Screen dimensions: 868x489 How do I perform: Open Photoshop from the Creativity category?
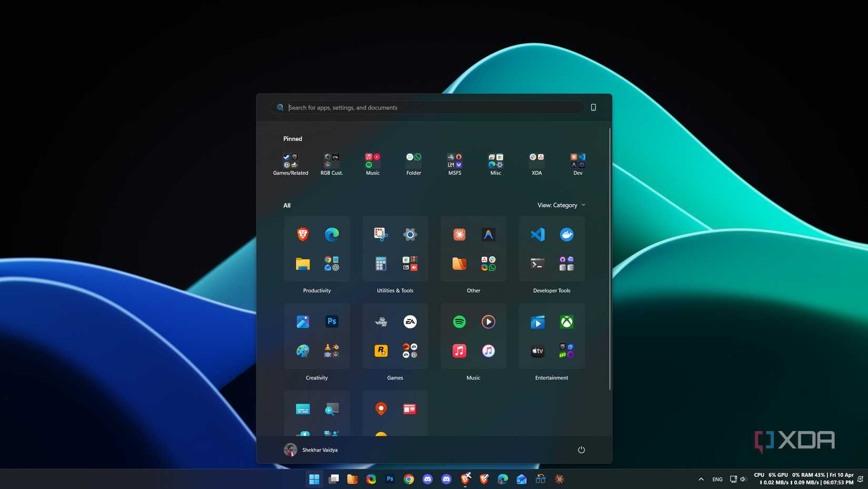coord(331,321)
